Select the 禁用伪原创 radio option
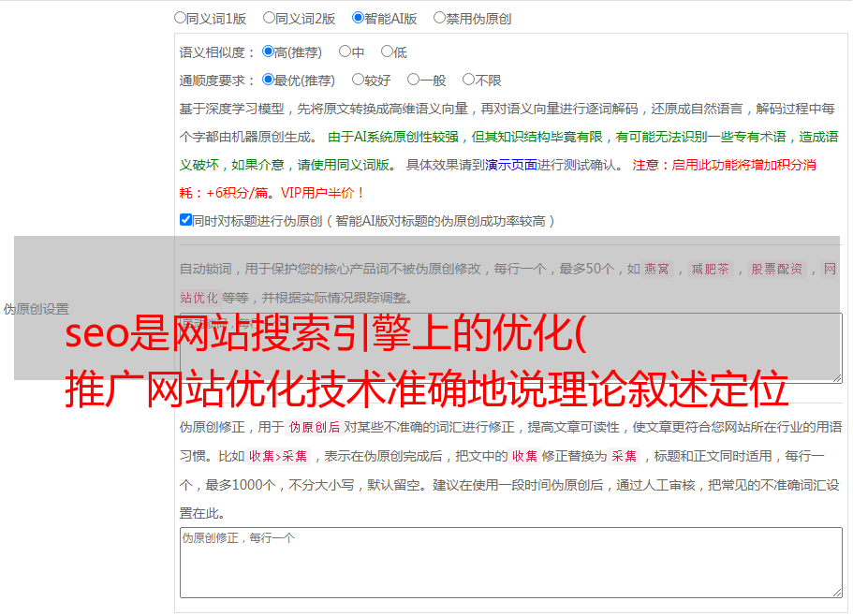This screenshot has width=853, height=616. [439, 18]
